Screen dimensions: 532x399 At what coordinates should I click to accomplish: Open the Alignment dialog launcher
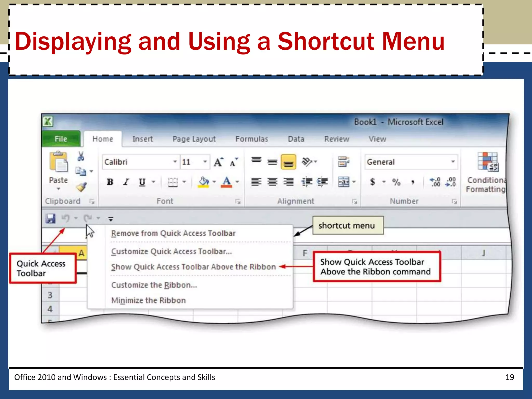coord(355,201)
